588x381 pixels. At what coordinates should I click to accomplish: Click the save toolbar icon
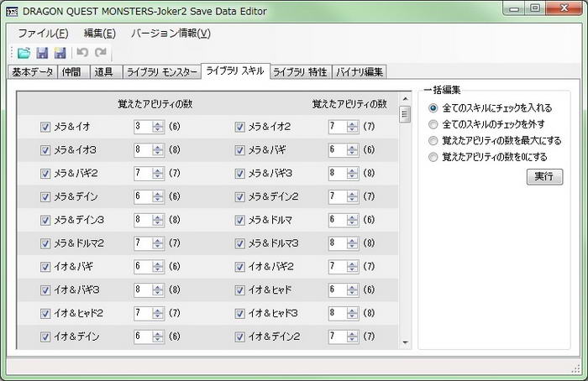pyautogui.click(x=41, y=53)
